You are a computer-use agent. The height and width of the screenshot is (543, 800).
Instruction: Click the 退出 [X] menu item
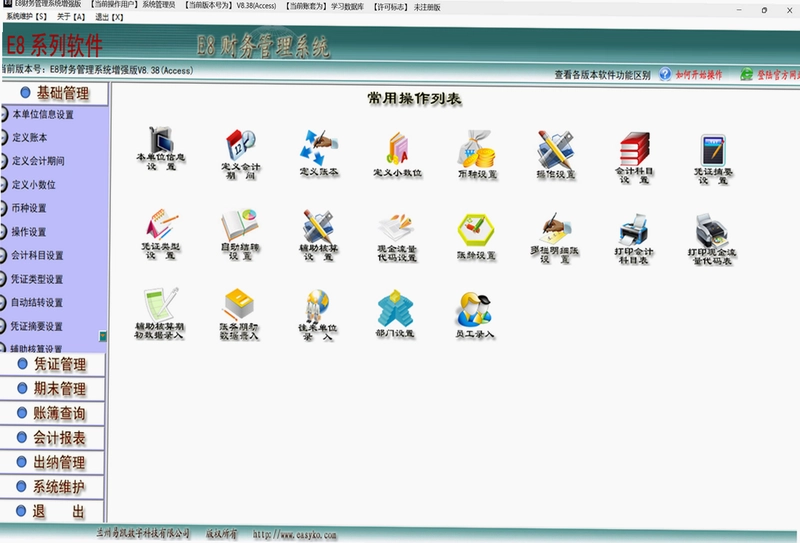click(x=109, y=17)
